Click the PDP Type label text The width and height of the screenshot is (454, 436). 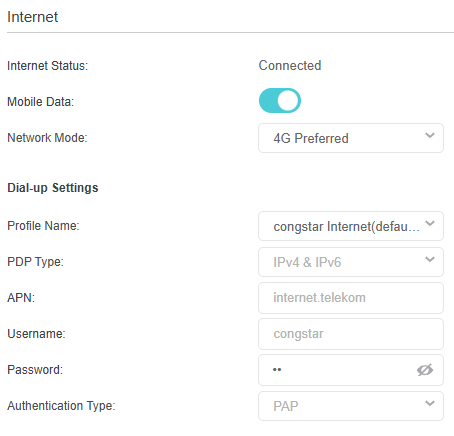tap(35, 262)
